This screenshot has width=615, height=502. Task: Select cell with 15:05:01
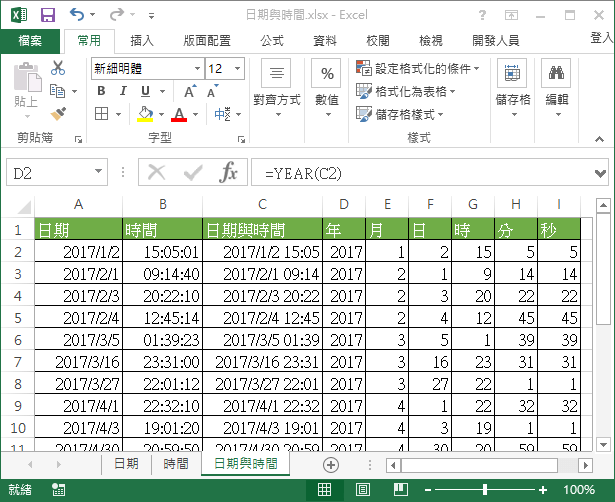(163, 251)
